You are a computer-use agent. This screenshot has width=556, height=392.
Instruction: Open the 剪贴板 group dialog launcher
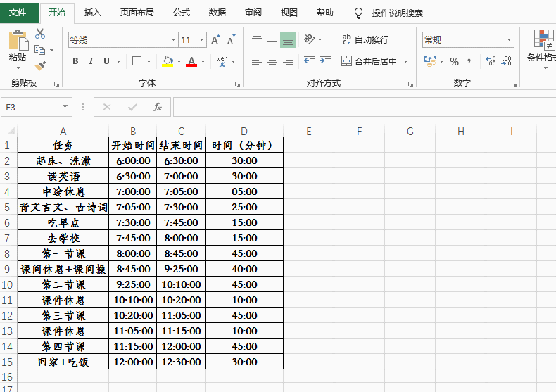tap(56, 84)
